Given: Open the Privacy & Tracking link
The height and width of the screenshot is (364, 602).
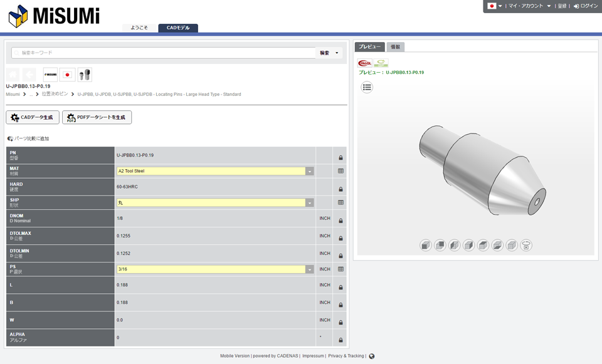Looking at the screenshot, I should [346, 356].
